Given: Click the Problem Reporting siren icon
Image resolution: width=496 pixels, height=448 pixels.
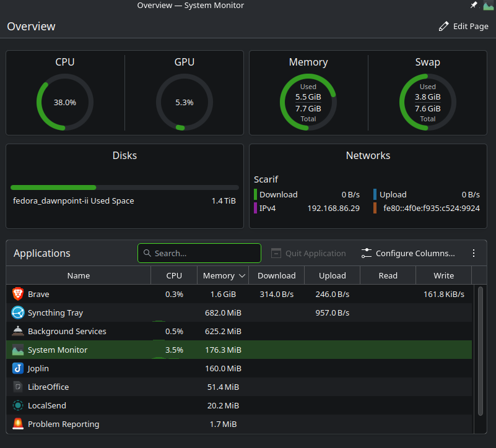Looking at the screenshot, I should pyautogui.click(x=18, y=424).
